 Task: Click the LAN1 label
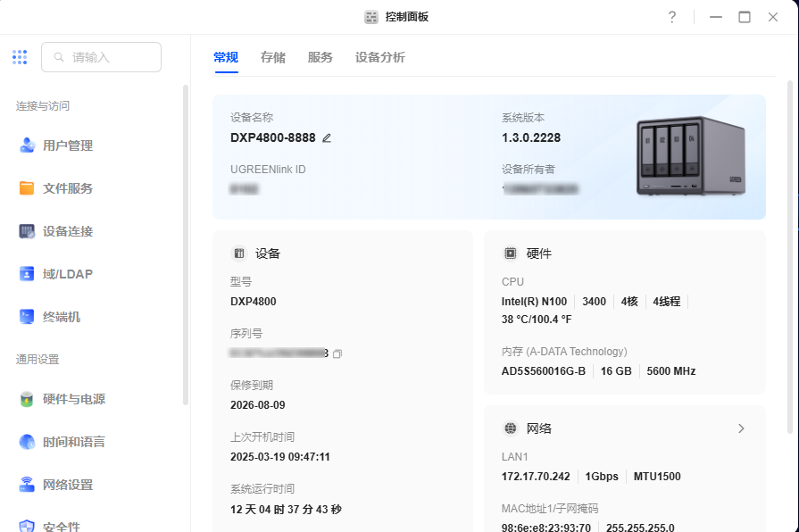[514, 457]
